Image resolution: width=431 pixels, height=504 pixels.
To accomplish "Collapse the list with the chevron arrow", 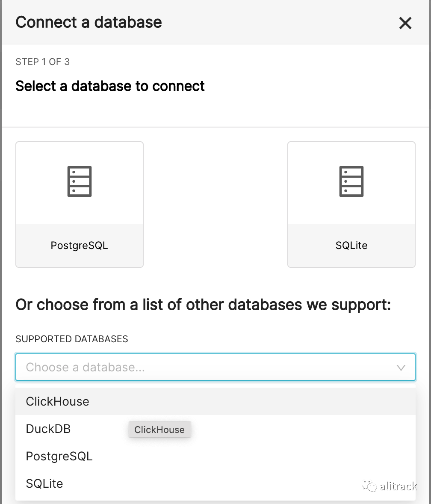I will click(401, 368).
